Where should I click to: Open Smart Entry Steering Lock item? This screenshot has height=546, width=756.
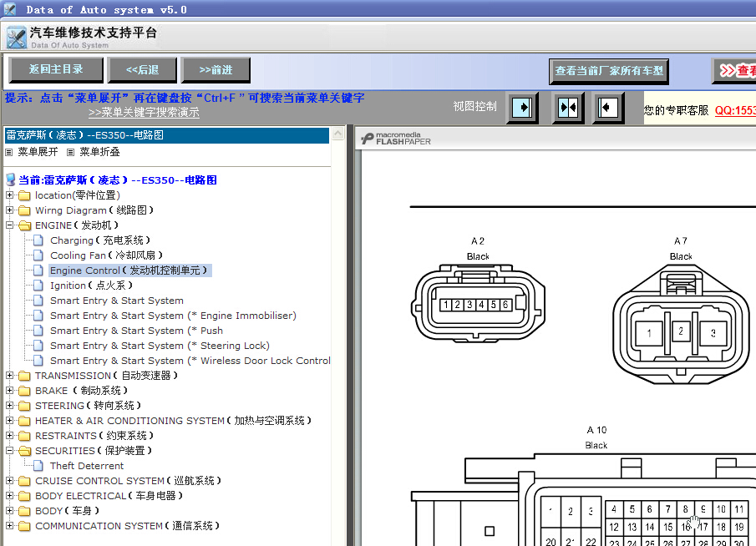(x=160, y=346)
